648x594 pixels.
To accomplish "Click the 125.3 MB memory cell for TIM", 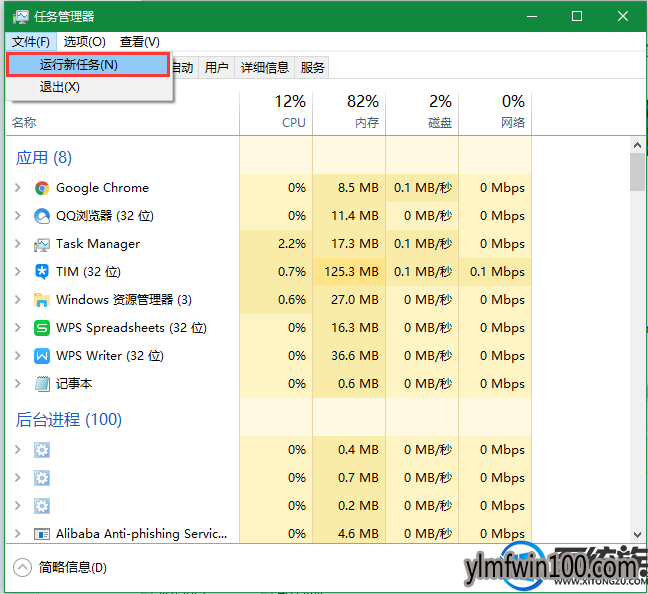I will pyautogui.click(x=349, y=272).
